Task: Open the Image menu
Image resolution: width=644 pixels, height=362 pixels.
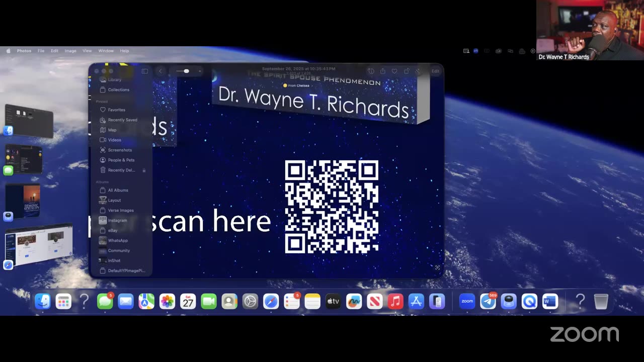Action: tap(70, 51)
